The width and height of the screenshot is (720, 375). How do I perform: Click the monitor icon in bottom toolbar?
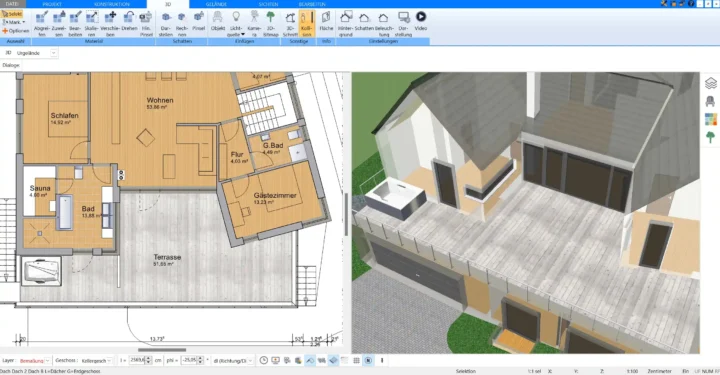click(x=276, y=361)
